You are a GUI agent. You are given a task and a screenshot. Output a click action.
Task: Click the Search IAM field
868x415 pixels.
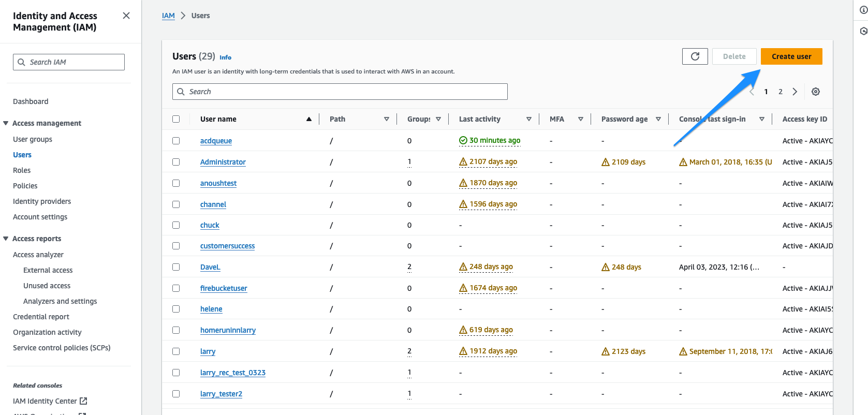[x=69, y=62]
